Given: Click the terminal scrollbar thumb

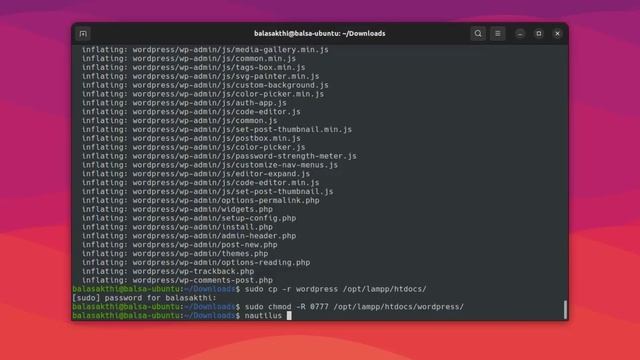Looking at the screenshot, I should click(x=565, y=310).
